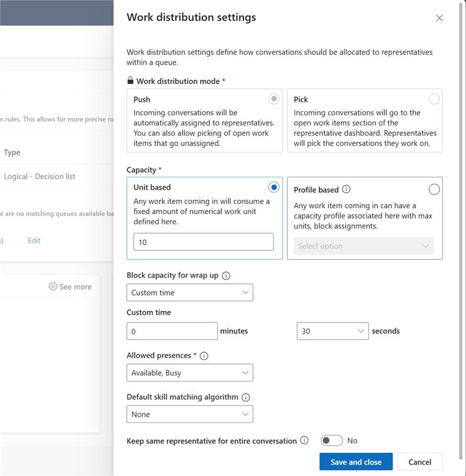The image size is (466, 476).
Task: Select the Profile based capacity radio button
Action: [434, 189]
